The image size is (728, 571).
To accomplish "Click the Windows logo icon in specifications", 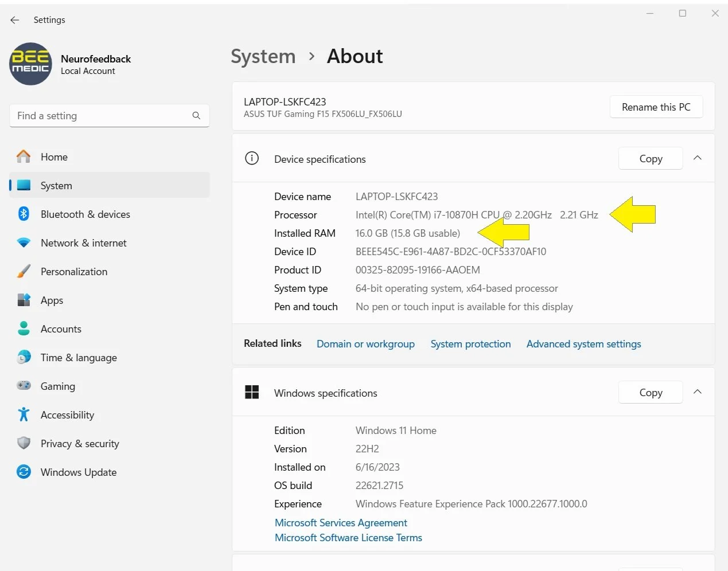I will [x=252, y=393].
